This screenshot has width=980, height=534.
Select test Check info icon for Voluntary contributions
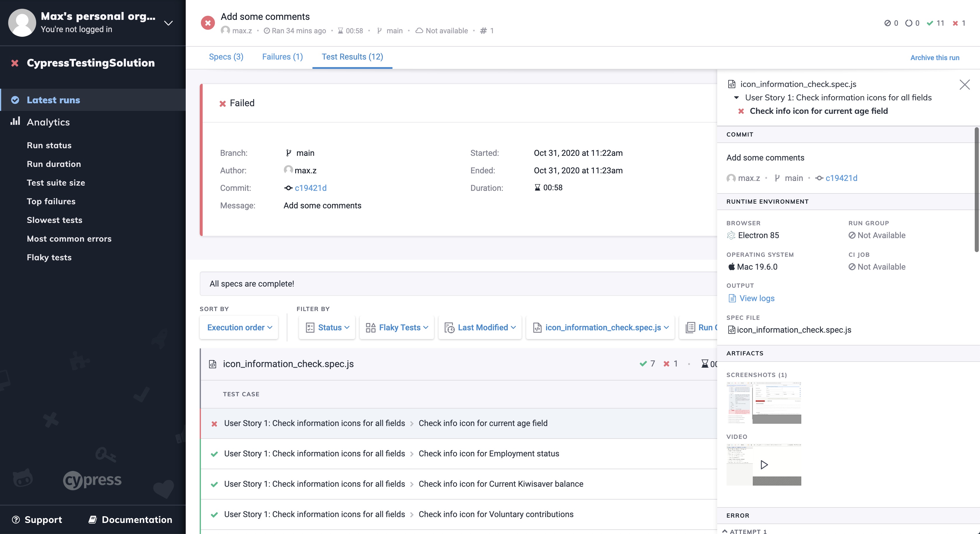pos(459,514)
